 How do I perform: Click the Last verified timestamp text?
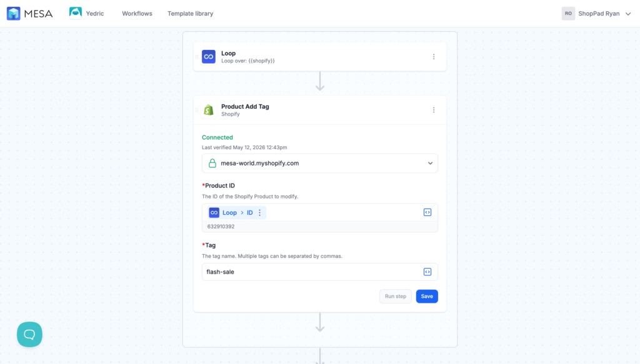244,147
